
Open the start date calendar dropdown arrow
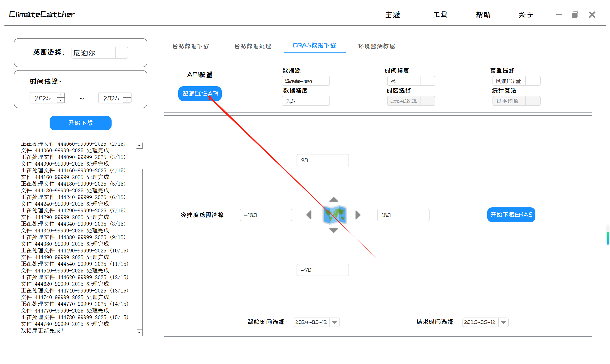334,322
